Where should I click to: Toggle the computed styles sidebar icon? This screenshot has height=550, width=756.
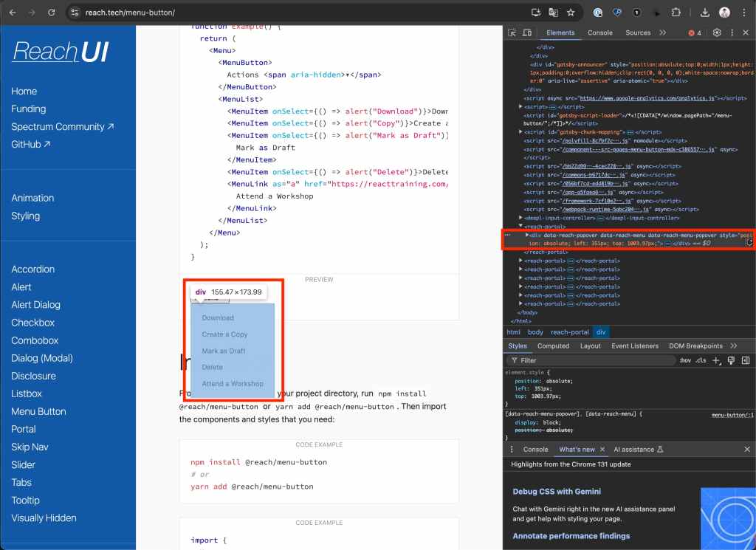point(744,360)
